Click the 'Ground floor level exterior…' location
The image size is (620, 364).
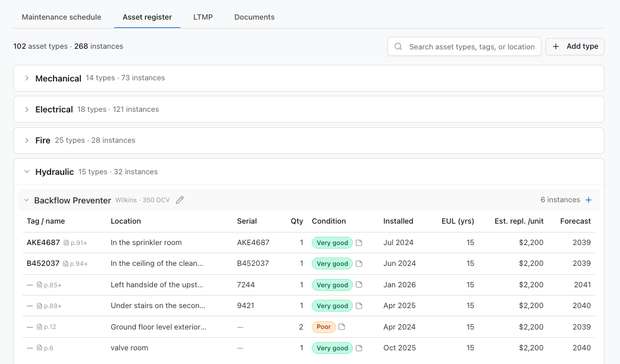pos(158,327)
